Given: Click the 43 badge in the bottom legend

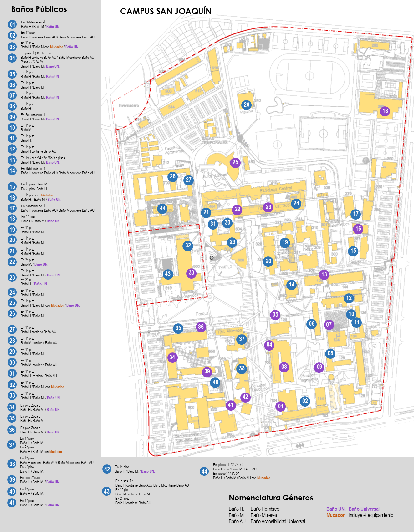Looking at the screenshot, I should click(107, 491).
